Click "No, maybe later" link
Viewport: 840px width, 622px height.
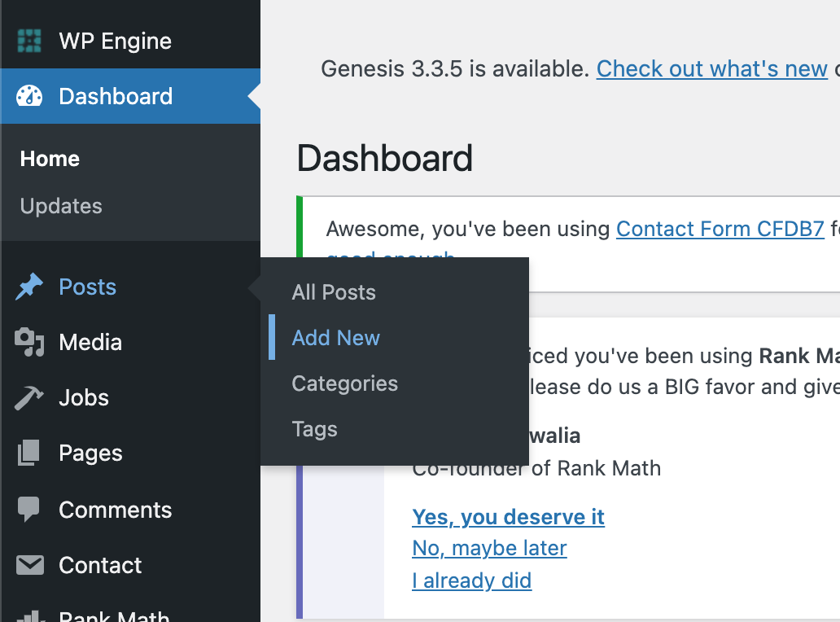(490, 548)
